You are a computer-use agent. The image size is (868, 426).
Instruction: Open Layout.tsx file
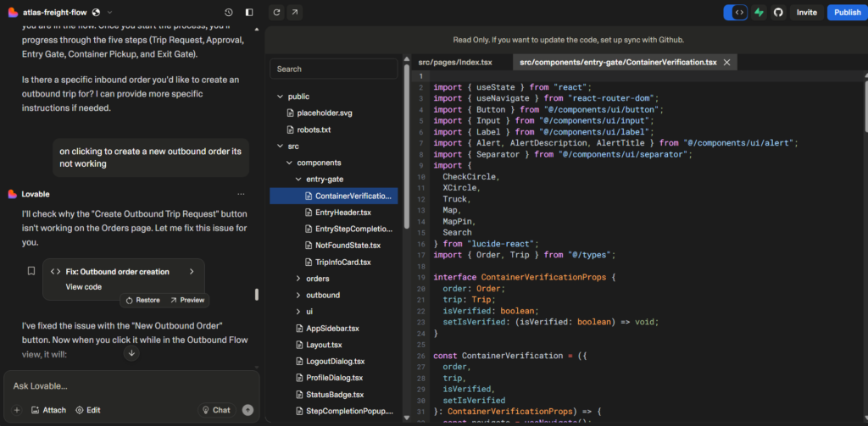point(324,345)
